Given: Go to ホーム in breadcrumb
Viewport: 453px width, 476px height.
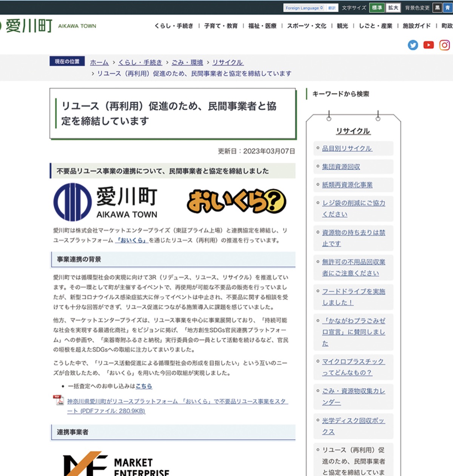Looking at the screenshot, I should (99, 62).
